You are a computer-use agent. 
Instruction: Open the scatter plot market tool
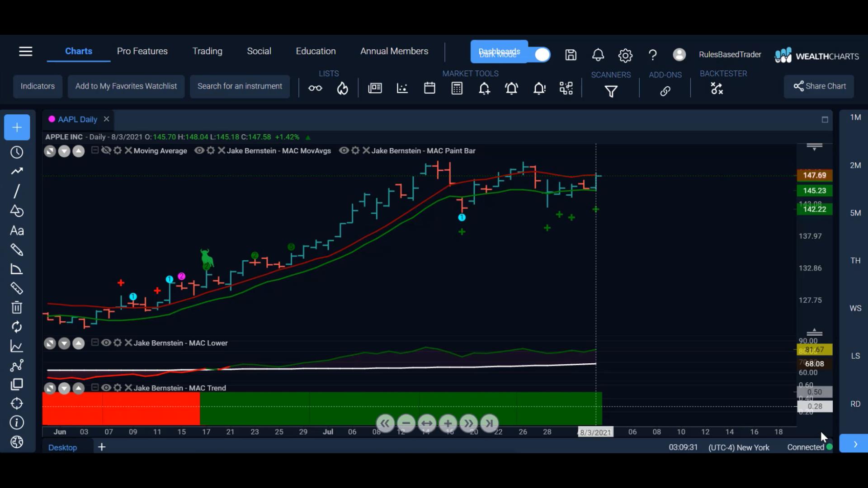pos(402,88)
